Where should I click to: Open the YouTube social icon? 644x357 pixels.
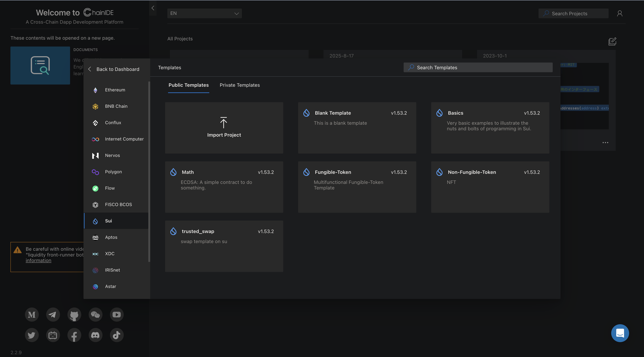(x=117, y=315)
